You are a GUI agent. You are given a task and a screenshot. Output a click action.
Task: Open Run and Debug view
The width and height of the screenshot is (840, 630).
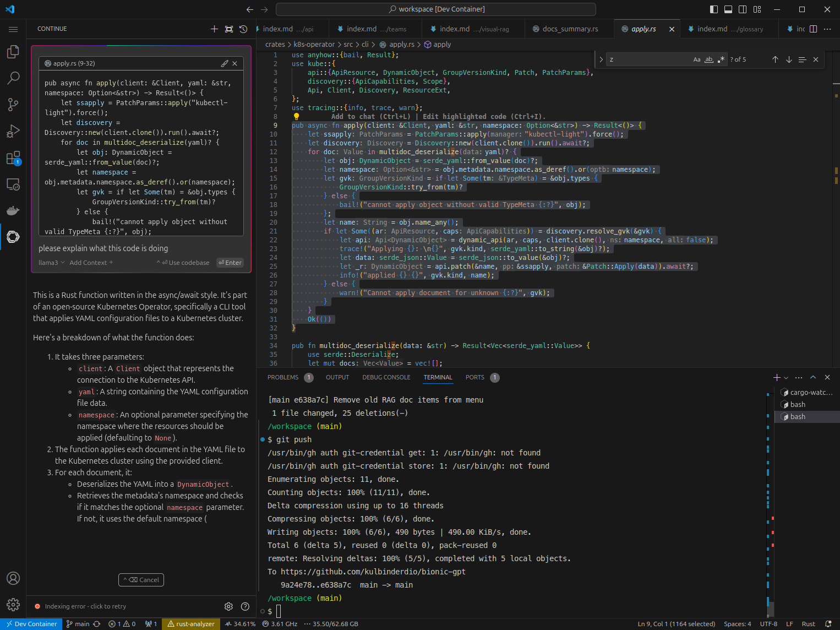[13, 131]
